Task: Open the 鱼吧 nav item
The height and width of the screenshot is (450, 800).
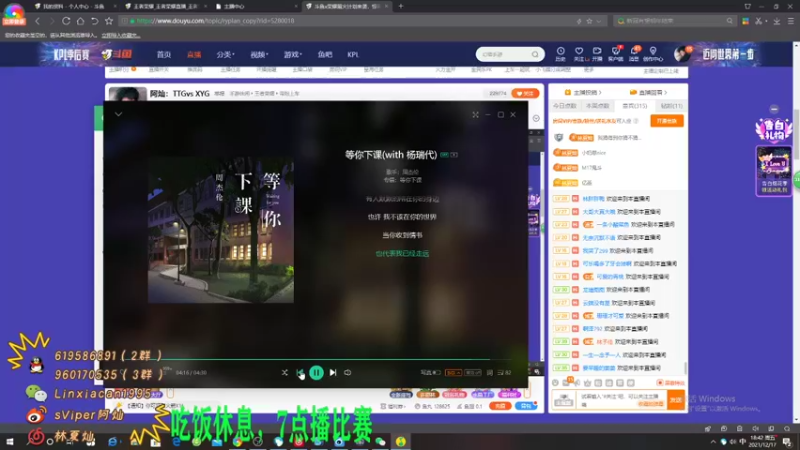Action: click(x=324, y=55)
